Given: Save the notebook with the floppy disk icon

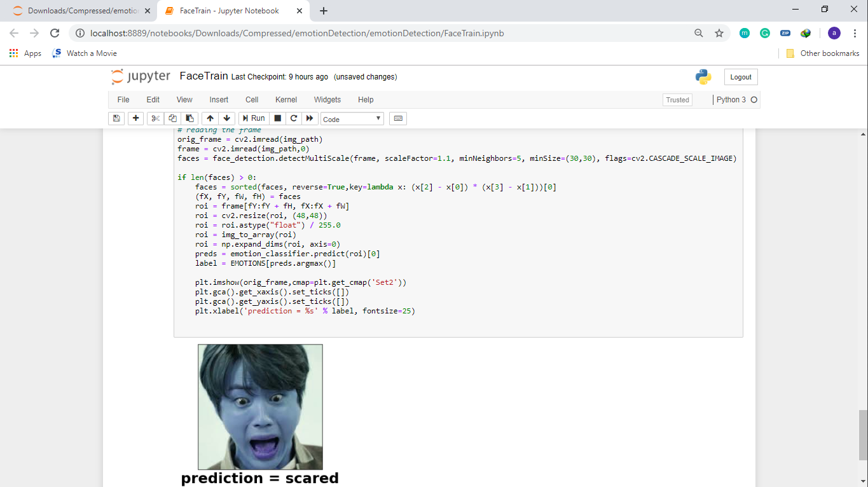Looking at the screenshot, I should (116, 118).
